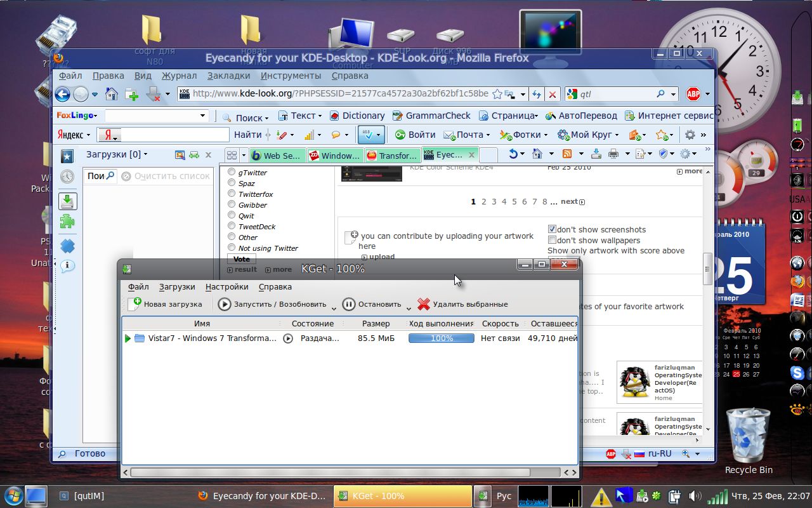This screenshot has height=508, width=812.
Task: Click the network signal bars tray icon
Action: (717, 496)
